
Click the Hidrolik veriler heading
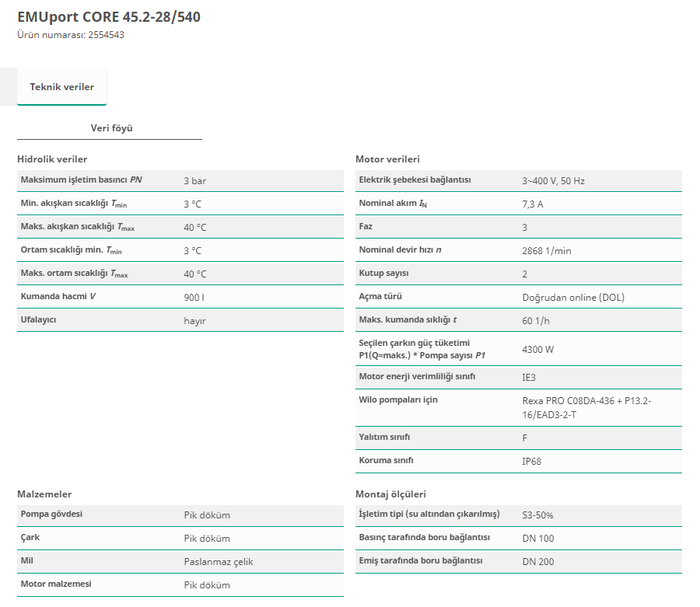(52, 159)
